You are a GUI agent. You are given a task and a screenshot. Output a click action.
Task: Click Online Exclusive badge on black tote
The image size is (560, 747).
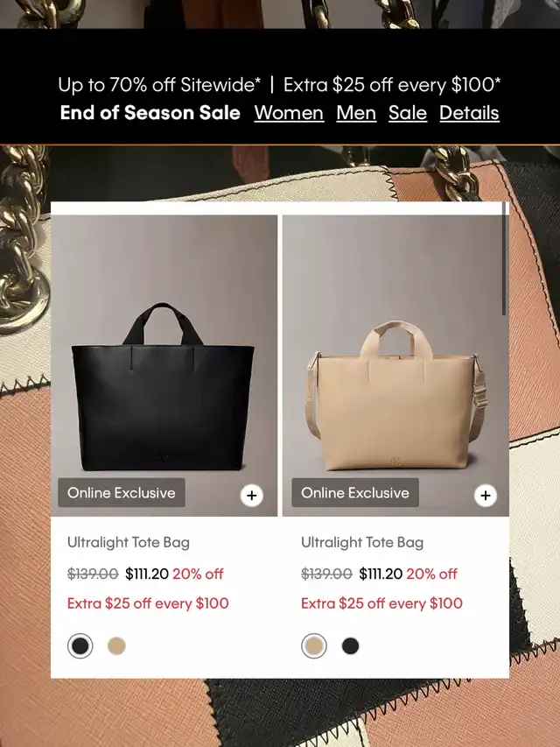(122, 493)
